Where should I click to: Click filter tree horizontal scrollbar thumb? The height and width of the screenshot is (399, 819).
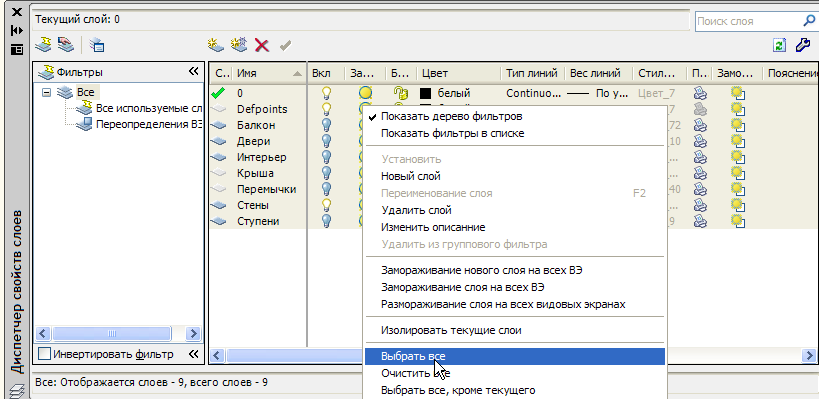point(112,333)
